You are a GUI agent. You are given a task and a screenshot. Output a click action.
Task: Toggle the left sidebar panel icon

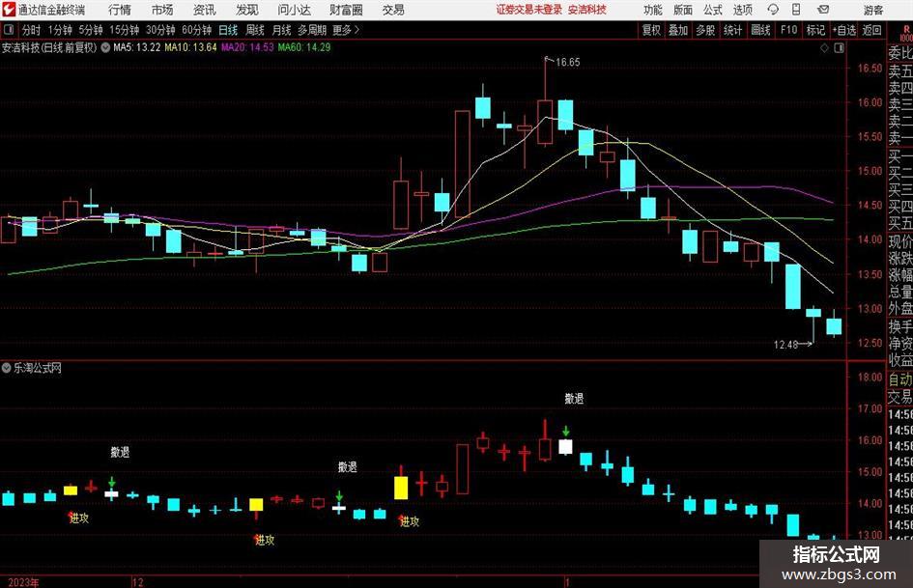point(8,30)
